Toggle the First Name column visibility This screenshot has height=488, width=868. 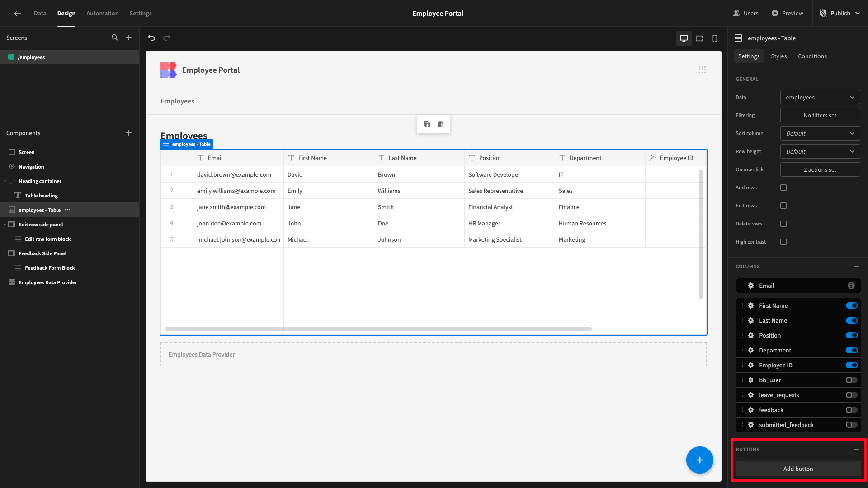click(x=852, y=305)
